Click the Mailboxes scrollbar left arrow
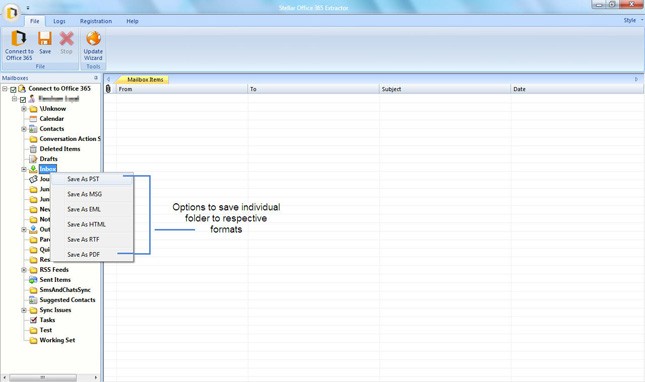 pyautogui.click(x=5, y=377)
